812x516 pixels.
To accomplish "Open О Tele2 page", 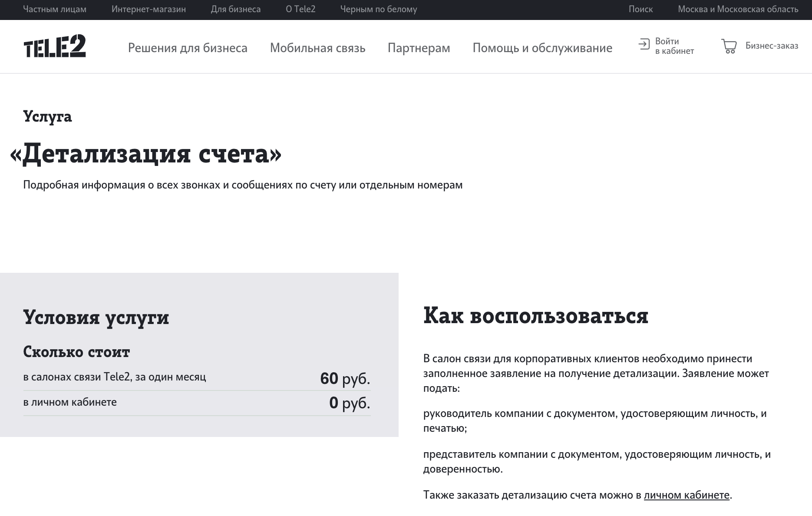I will pos(300,9).
